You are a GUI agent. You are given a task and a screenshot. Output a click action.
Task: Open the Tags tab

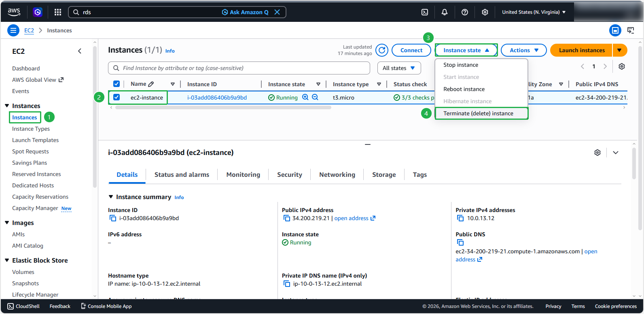(x=420, y=175)
